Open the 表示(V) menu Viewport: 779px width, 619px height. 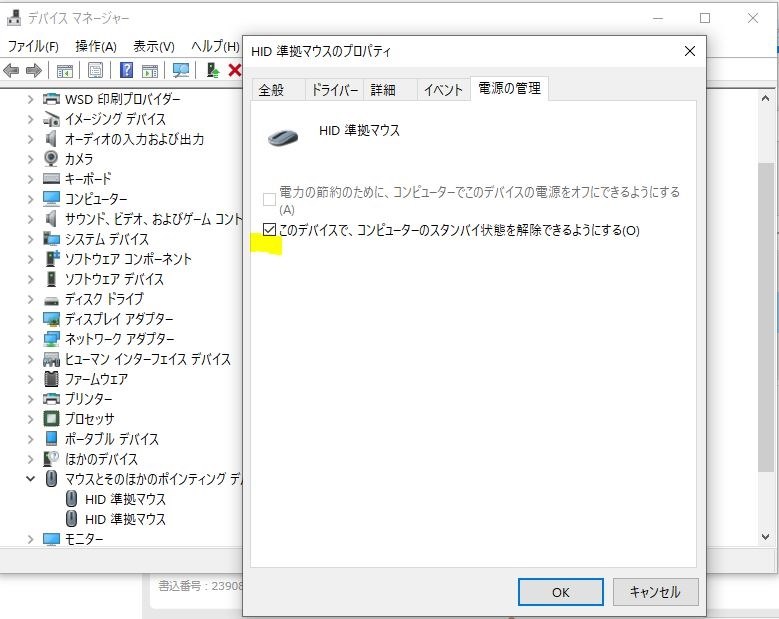154,47
